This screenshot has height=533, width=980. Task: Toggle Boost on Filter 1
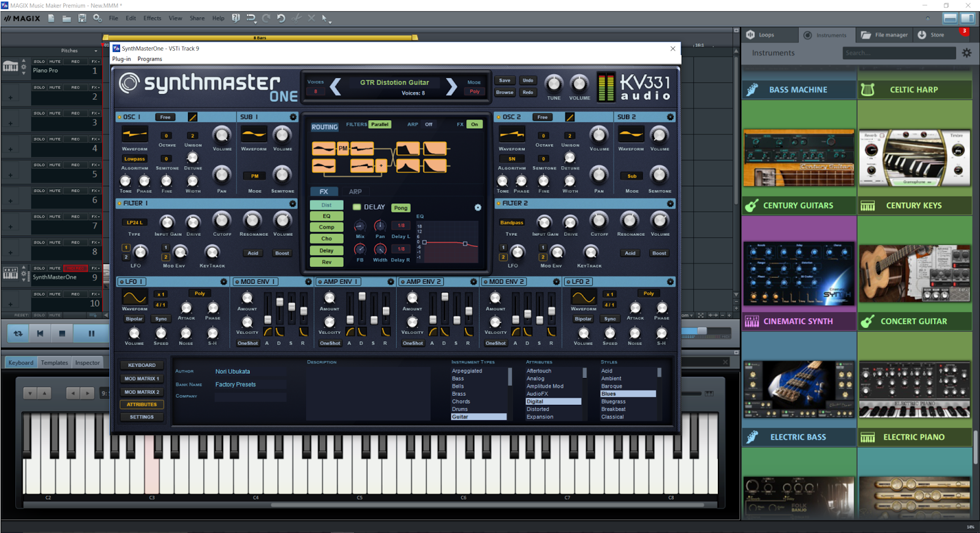(x=282, y=253)
